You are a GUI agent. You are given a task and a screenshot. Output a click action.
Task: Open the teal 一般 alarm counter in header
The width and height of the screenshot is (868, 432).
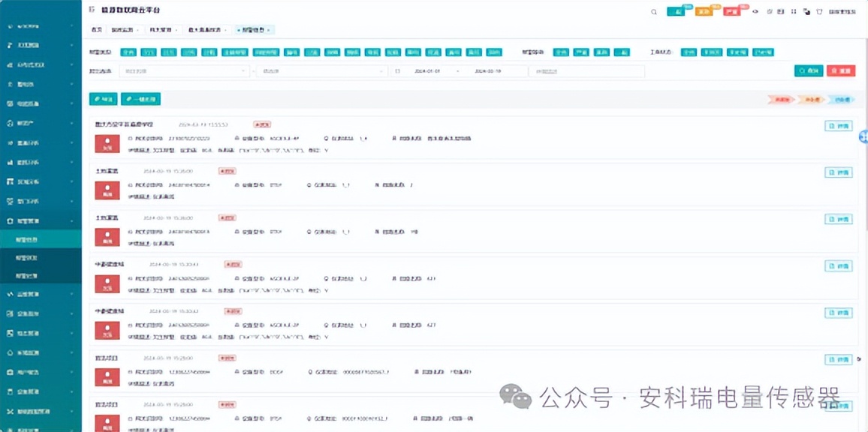pos(675,11)
